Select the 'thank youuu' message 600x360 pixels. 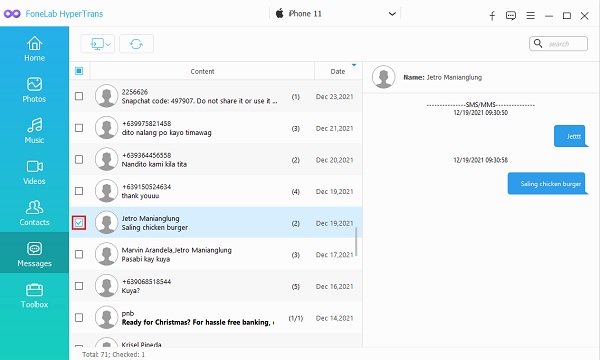point(216,191)
